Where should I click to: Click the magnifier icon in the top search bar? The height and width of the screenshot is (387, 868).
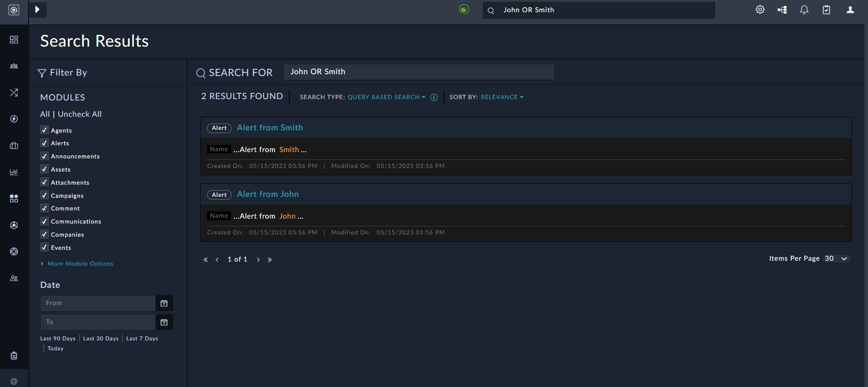491,10
